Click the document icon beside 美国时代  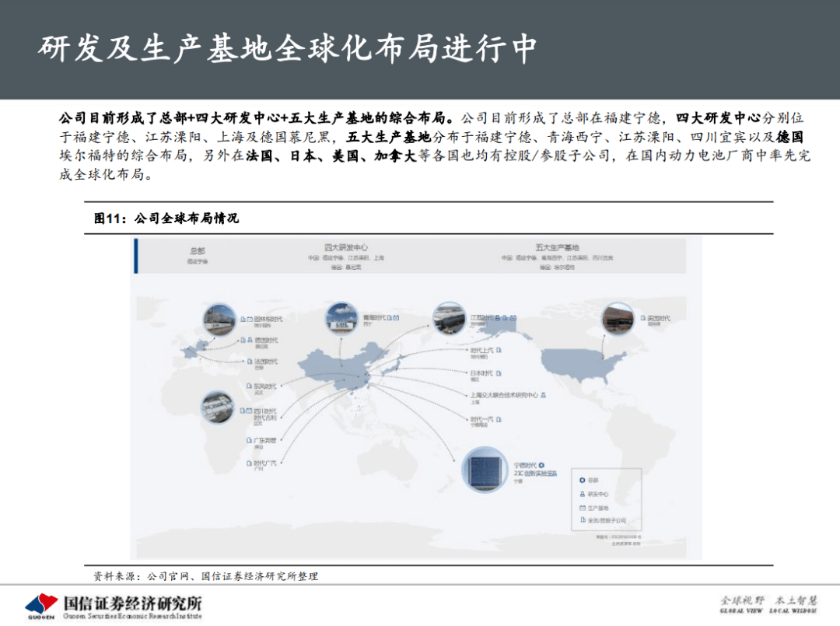coord(643,318)
